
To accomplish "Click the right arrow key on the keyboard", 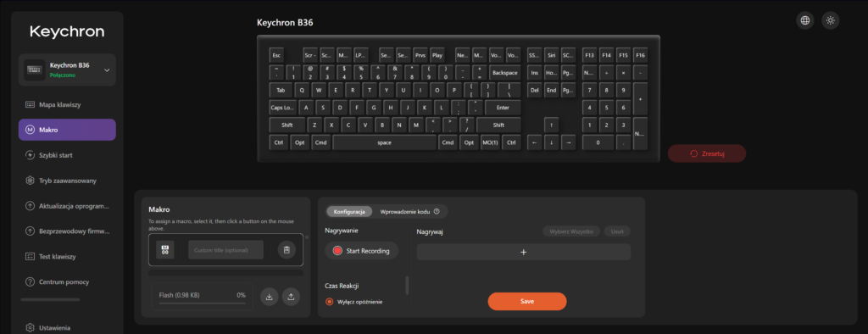I will [x=568, y=142].
